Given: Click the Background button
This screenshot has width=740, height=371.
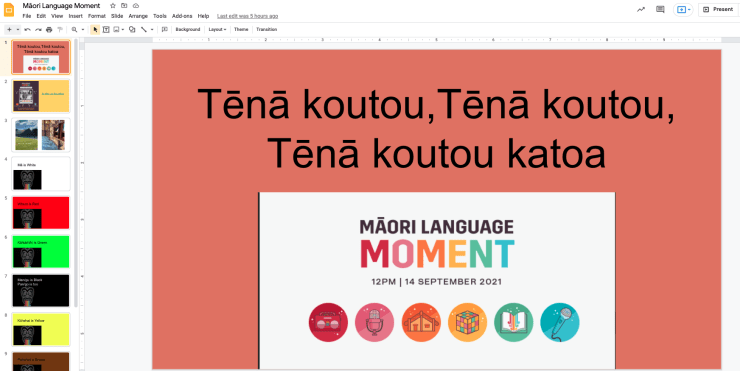Looking at the screenshot, I should [188, 29].
